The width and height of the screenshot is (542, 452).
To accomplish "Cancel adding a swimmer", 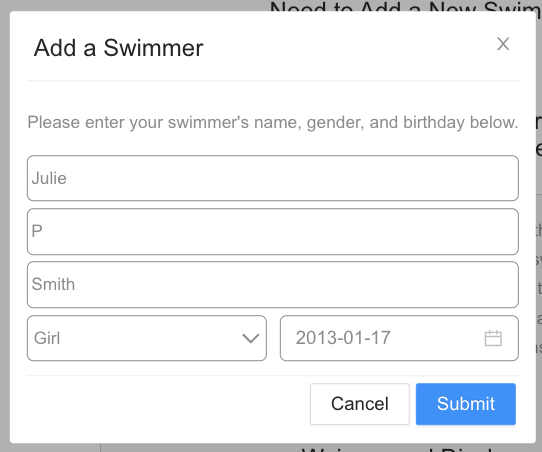I will pos(359,404).
